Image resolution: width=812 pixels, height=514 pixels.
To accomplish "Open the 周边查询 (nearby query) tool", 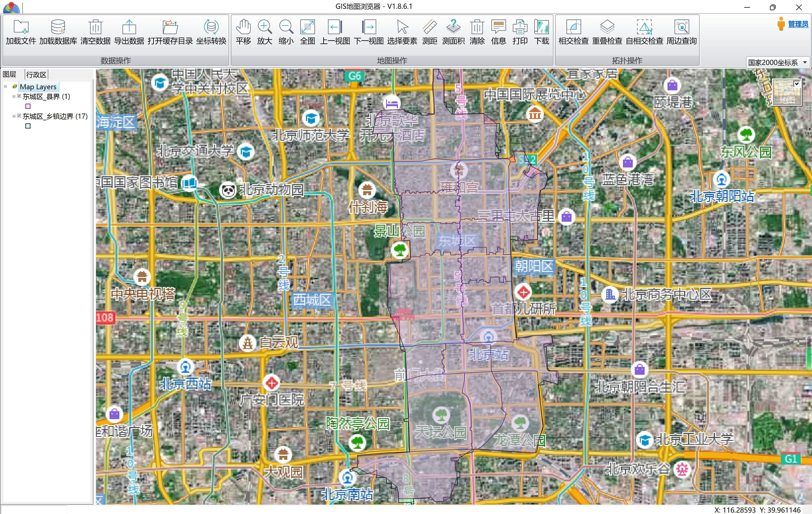I will [x=682, y=27].
